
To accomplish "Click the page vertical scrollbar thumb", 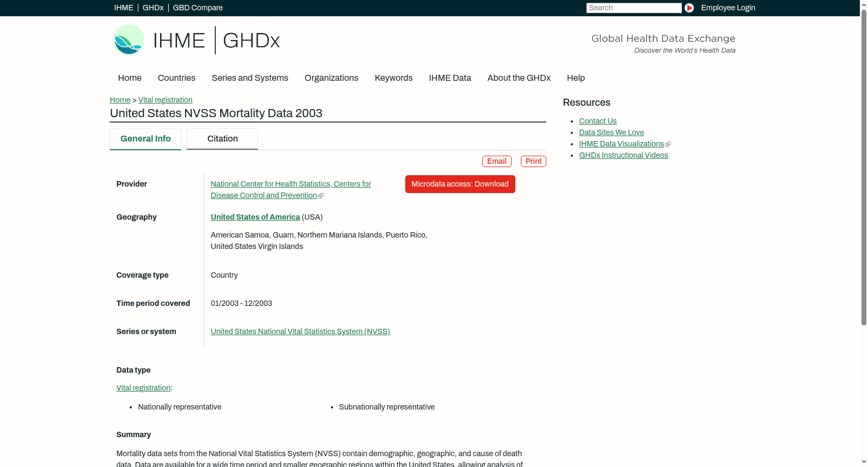I will (864, 167).
